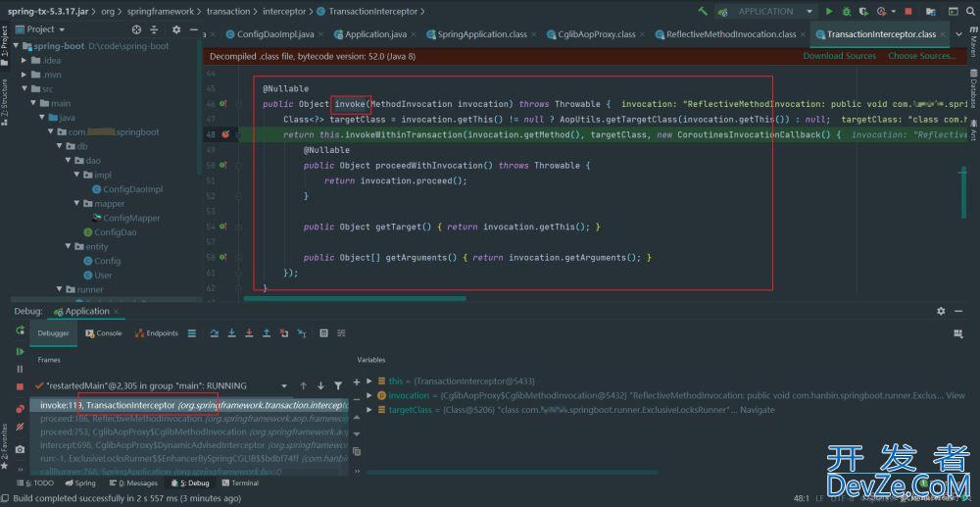Open the Spring tool window
Viewport: 980px width, 507px height.
click(x=80, y=483)
